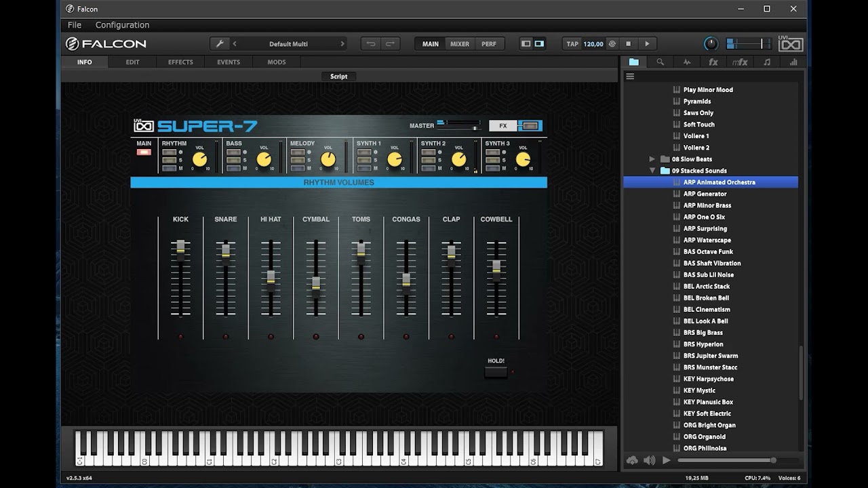Toggle the preview speaker icon
The image size is (868, 488).
[649, 460]
